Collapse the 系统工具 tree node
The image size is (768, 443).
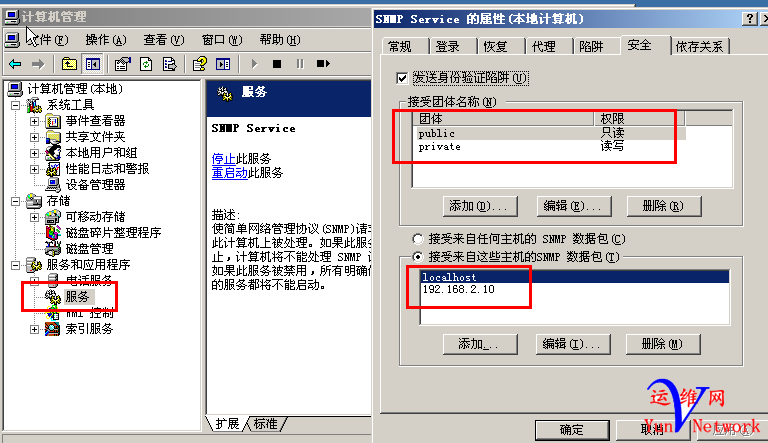pos(16,105)
